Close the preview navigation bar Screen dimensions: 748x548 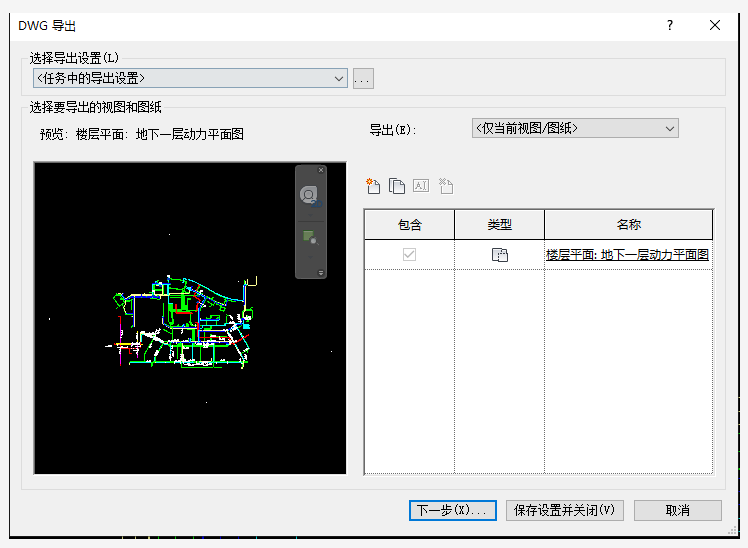pos(321,170)
